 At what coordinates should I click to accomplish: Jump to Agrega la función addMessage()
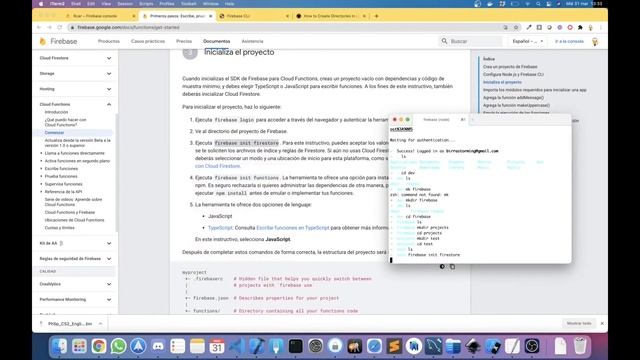pos(513,98)
